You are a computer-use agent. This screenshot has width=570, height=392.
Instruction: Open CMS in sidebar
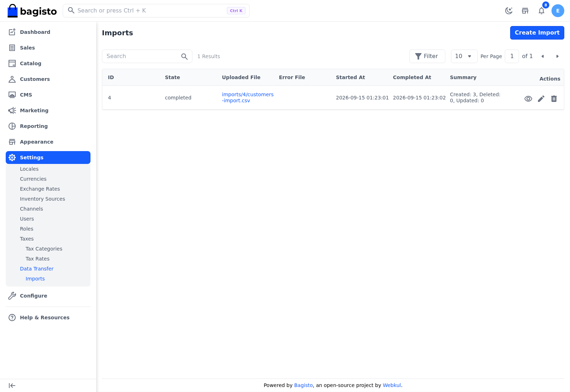(x=48, y=95)
